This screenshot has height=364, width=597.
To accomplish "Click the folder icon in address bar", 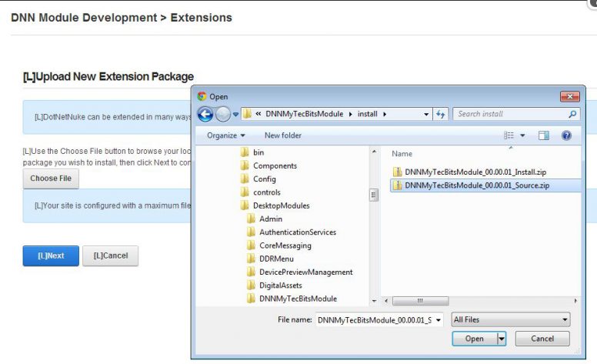I will [248, 114].
